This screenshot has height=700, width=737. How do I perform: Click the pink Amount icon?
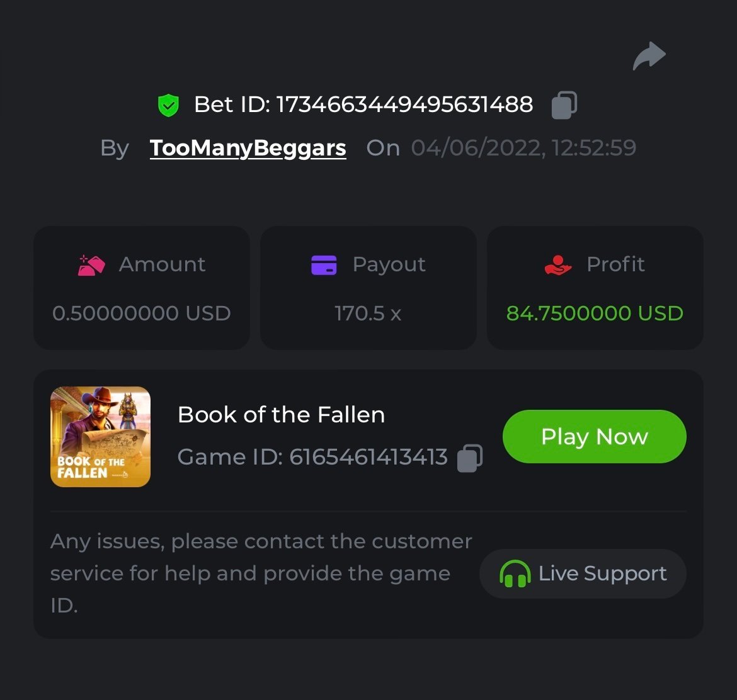[91, 265]
